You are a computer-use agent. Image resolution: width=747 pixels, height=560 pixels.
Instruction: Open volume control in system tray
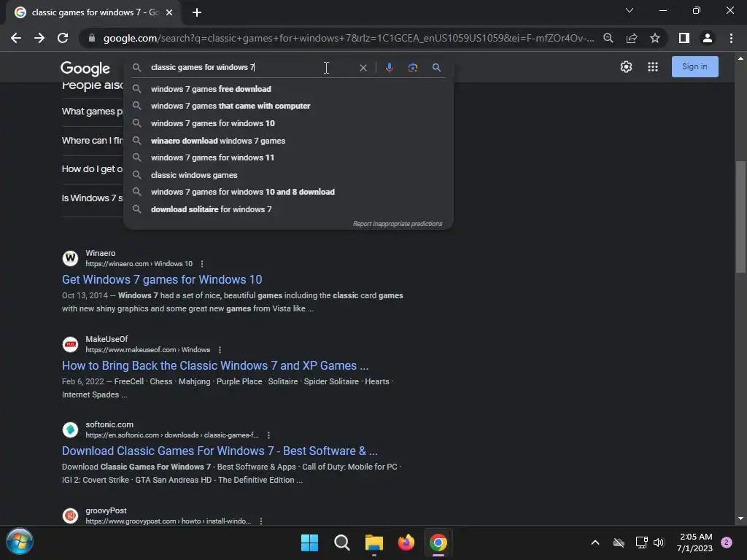(659, 542)
